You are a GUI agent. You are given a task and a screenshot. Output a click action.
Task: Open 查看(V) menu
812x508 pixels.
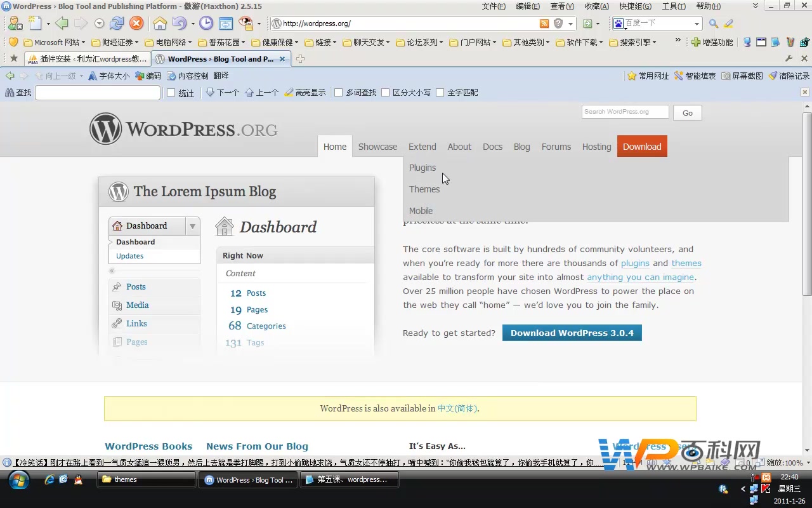(x=562, y=6)
